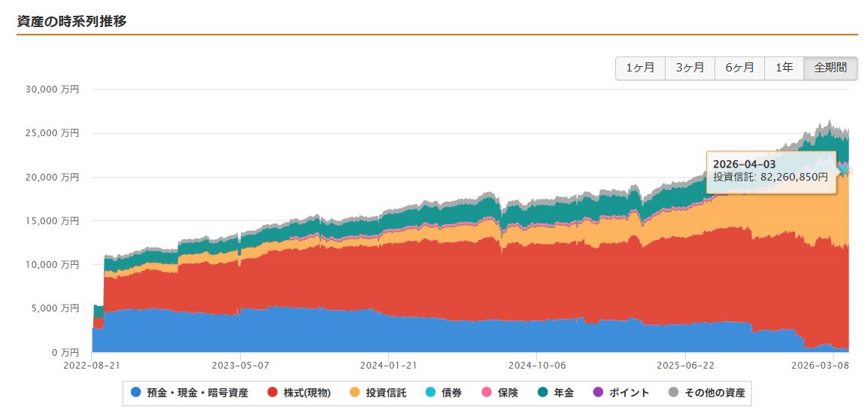Click the blue 預金・現金・暗号資産 legend dot
This screenshot has width=868, height=413.
coord(136,393)
